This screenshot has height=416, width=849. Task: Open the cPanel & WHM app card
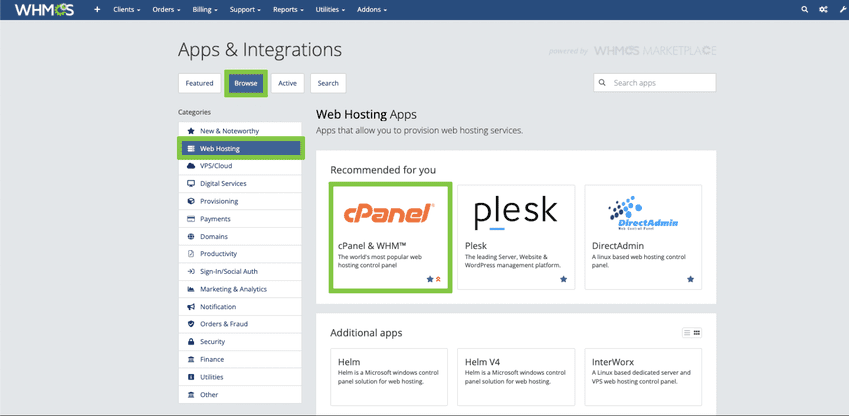[391, 237]
